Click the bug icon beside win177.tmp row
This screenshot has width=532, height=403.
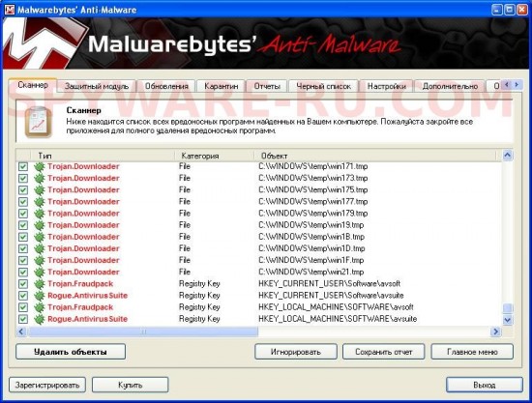coord(40,202)
